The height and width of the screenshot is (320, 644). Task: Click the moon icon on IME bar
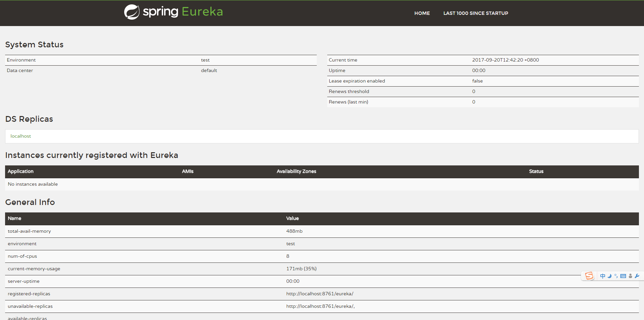click(609, 276)
